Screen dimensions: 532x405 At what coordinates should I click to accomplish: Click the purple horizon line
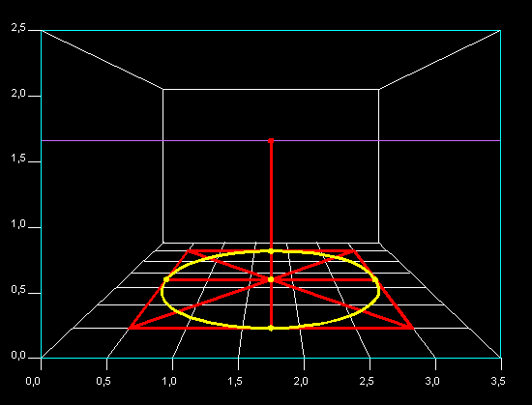(x=271, y=140)
